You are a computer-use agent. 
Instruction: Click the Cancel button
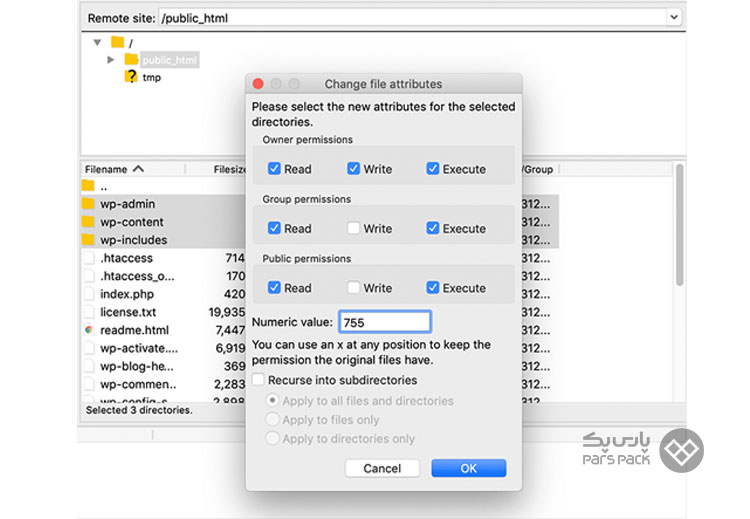[x=382, y=468]
